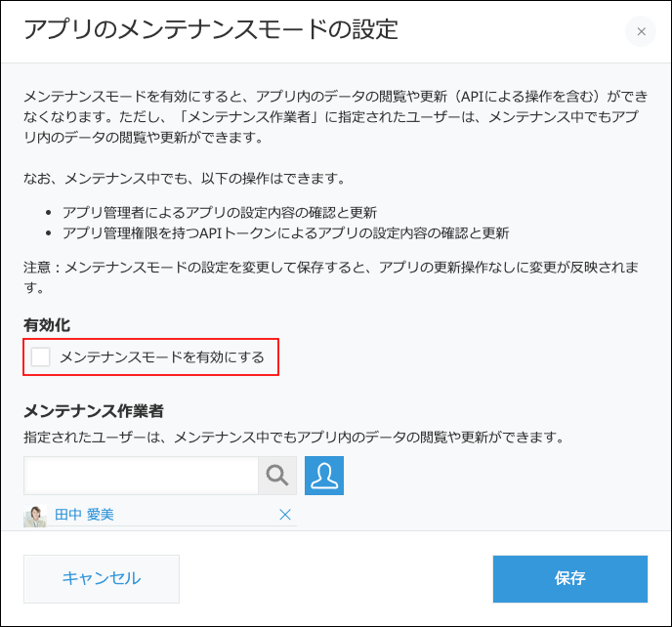672x627 pixels.
Task: Click the 有効化 section heading
Action: (47, 325)
